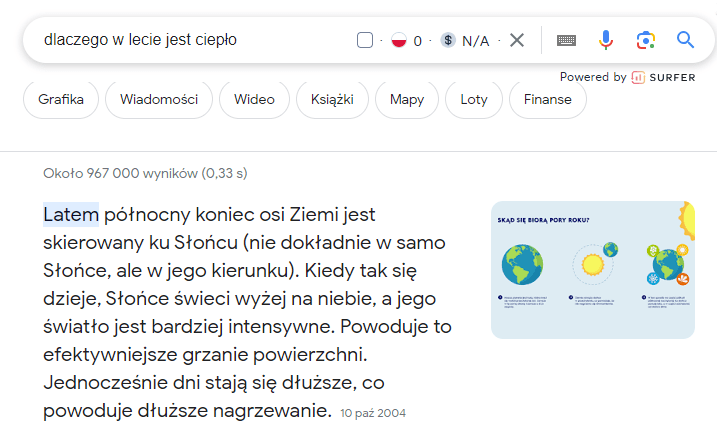
Task: Click the highlighted word Latem
Action: click(x=71, y=214)
